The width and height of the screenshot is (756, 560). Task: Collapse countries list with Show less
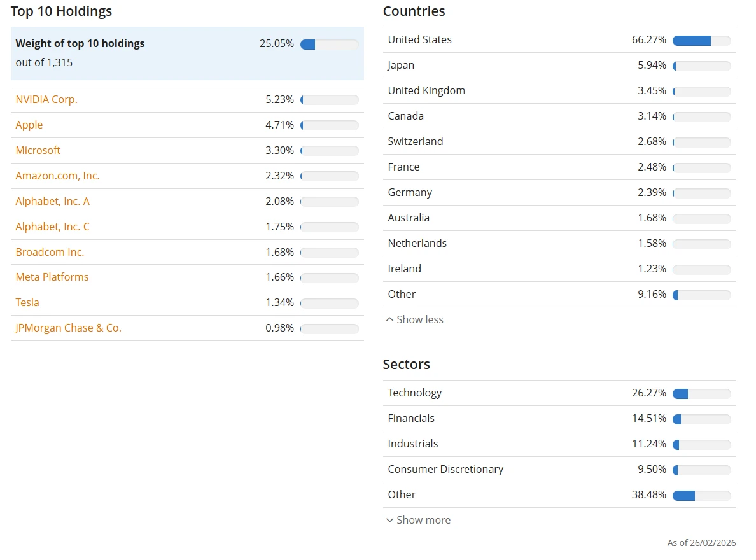point(419,320)
